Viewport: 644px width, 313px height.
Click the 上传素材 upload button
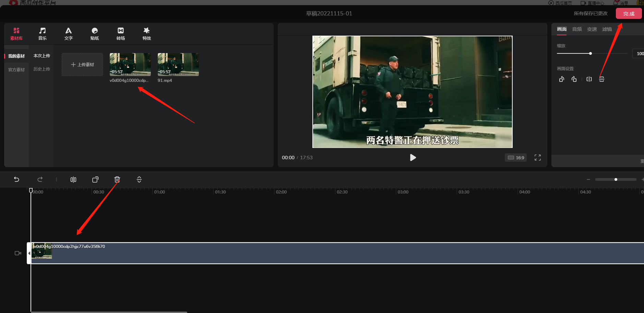(82, 64)
